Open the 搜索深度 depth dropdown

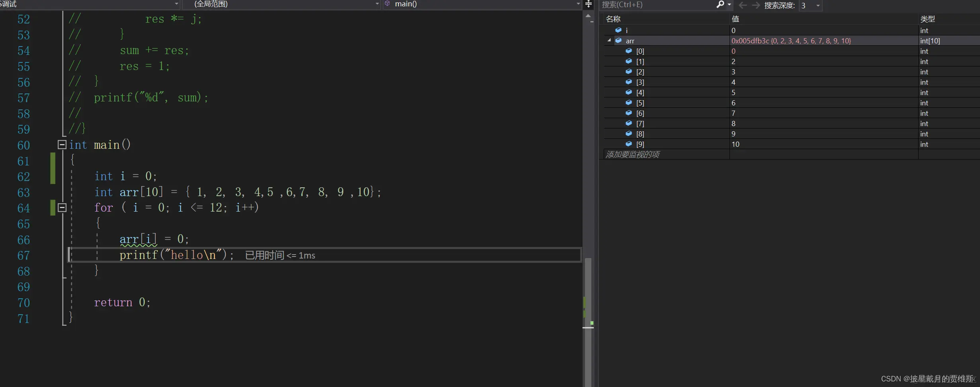pos(818,6)
